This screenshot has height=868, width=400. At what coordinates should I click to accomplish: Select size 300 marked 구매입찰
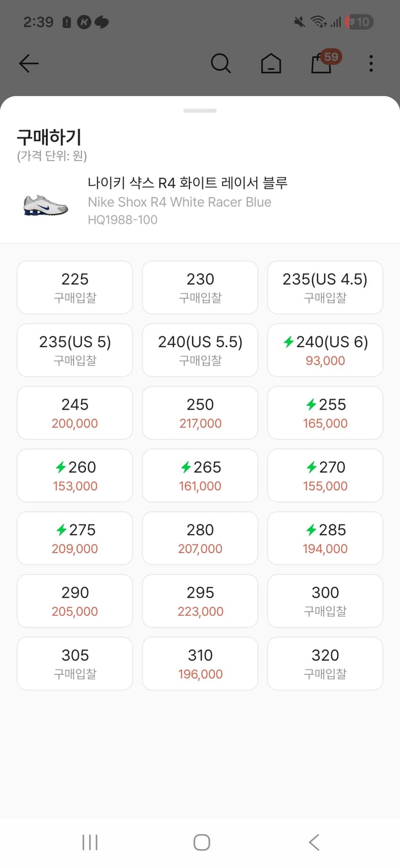coord(325,601)
